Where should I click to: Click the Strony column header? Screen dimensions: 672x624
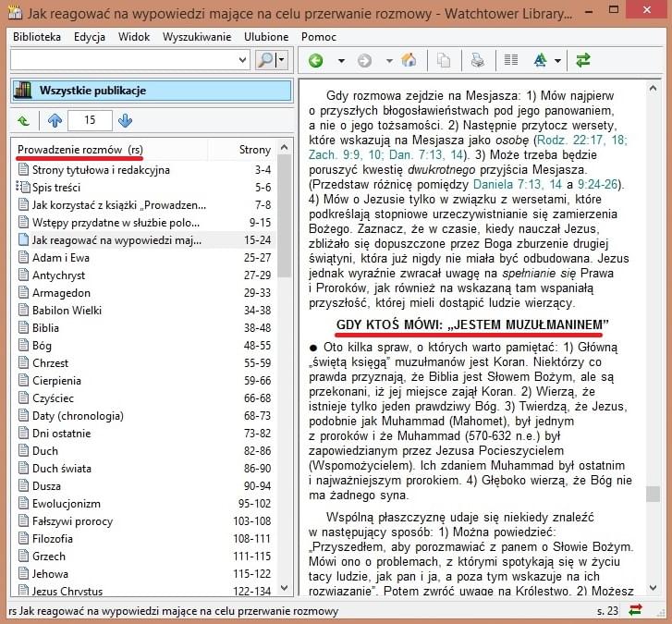coord(254,150)
